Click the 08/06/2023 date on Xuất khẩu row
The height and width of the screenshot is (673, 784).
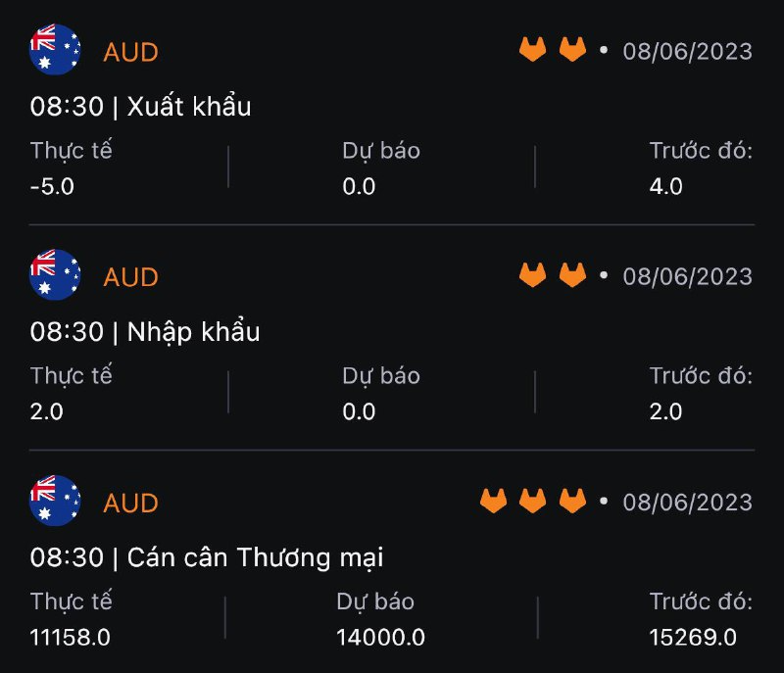687,51
